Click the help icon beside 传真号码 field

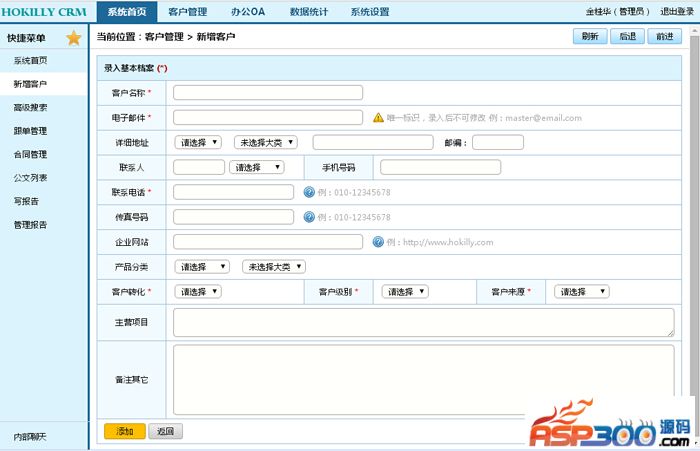click(309, 216)
